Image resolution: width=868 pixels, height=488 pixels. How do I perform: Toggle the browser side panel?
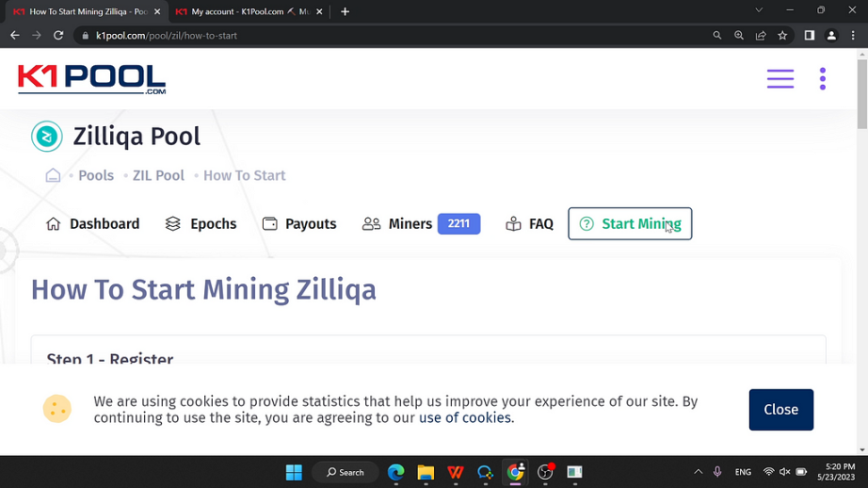pyautogui.click(x=810, y=36)
